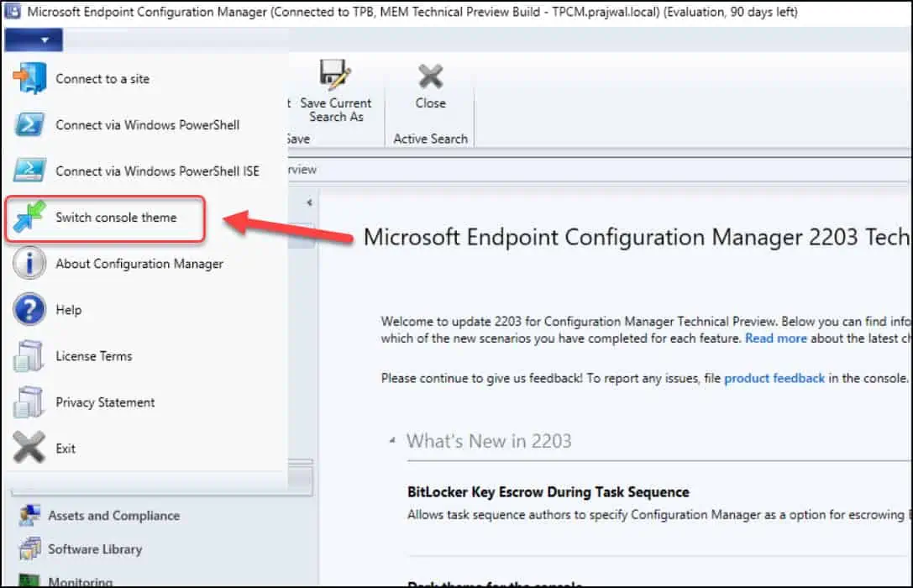This screenshot has width=913, height=588.
Task: Click the About Configuration Manager info icon
Action: point(29,263)
